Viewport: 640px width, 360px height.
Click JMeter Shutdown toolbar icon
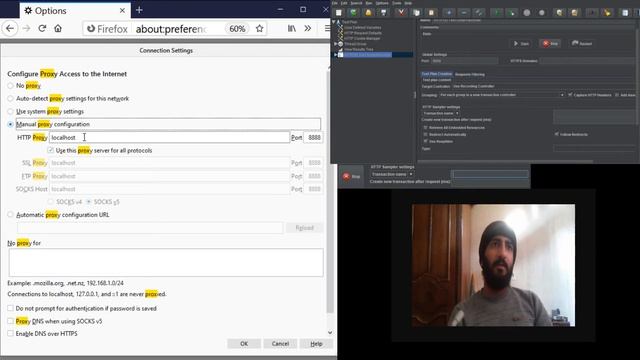point(542,13)
